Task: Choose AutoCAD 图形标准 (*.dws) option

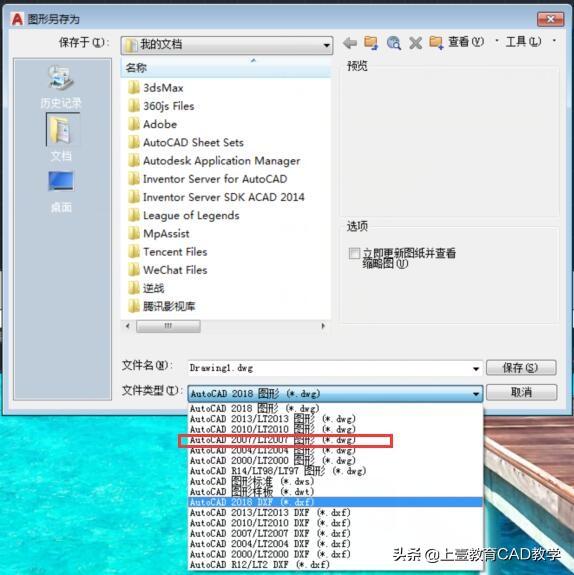Action: (335, 481)
